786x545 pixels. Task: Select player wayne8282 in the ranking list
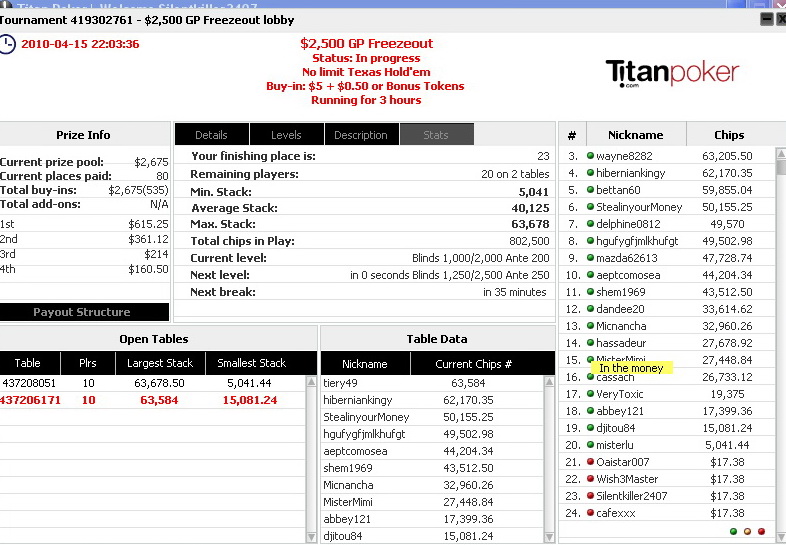pos(667,156)
